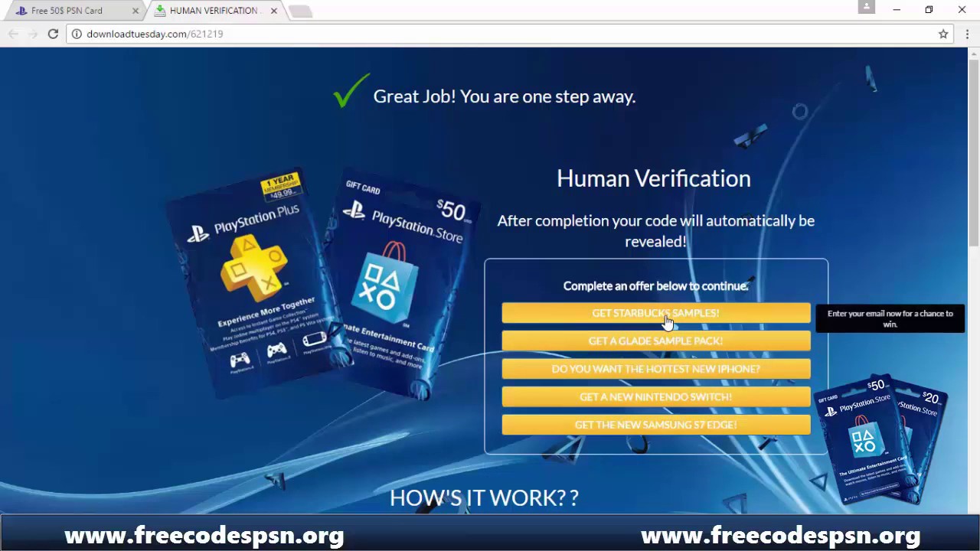This screenshot has width=980, height=551.
Task: Restore down the Chrome window
Action: (929, 10)
